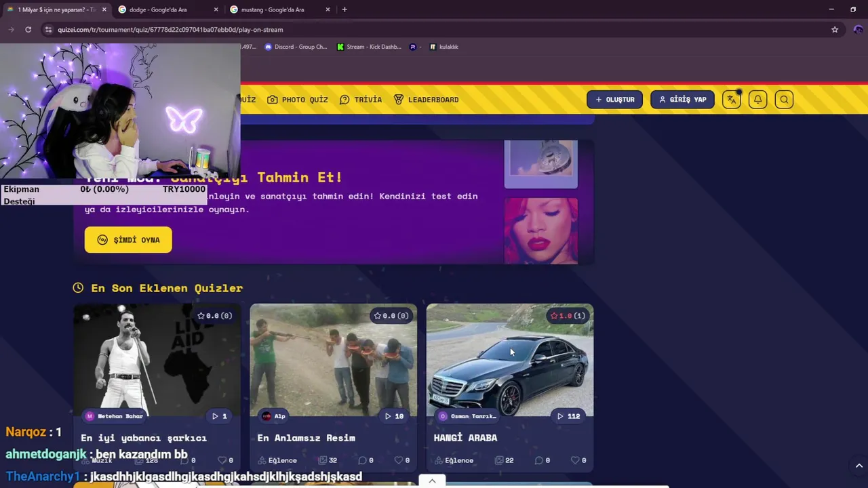Viewport: 868px width, 488px height.
Task: Open the site search magnifier icon
Action: pyautogui.click(x=784, y=100)
